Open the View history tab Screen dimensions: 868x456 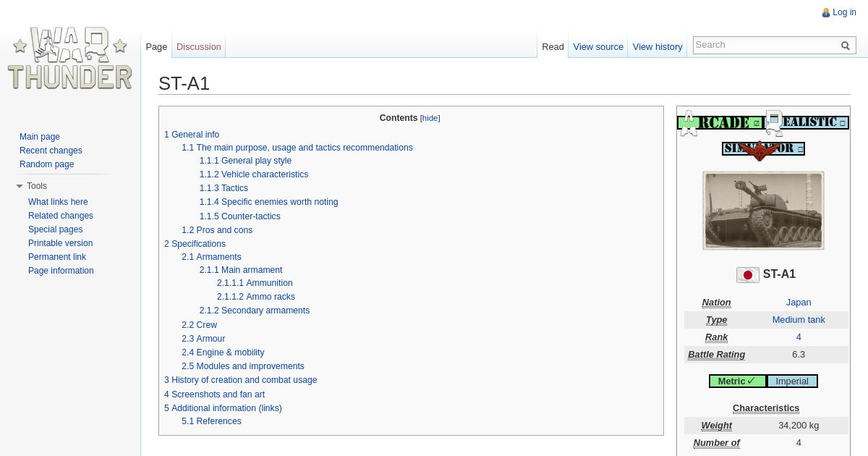coord(658,46)
